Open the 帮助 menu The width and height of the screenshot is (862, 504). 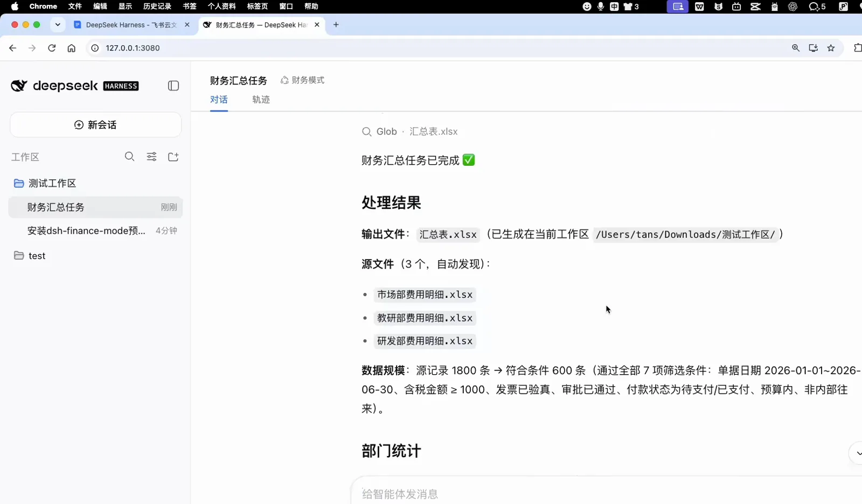pos(311,6)
